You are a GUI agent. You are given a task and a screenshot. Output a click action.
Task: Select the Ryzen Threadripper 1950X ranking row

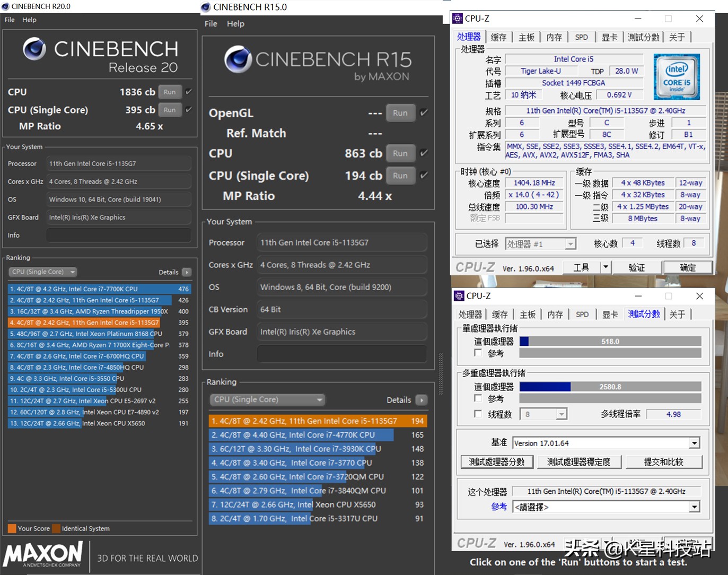[x=99, y=311]
